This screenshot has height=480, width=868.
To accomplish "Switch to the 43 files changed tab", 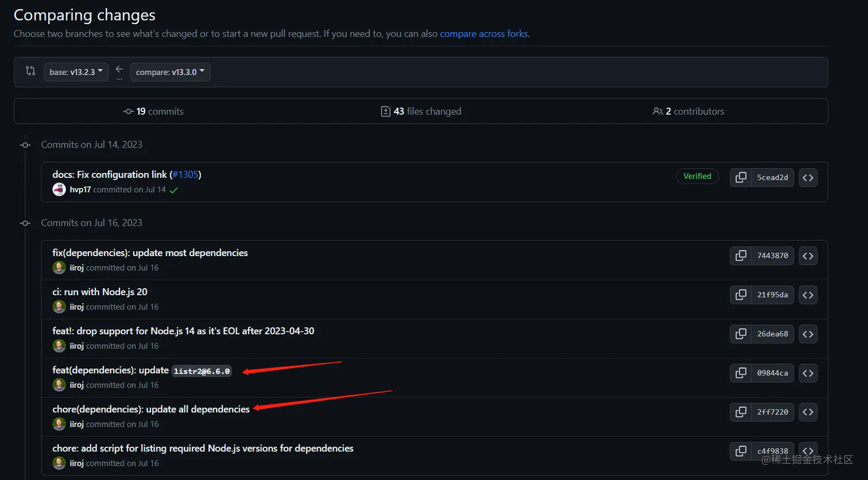I will tap(421, 111).
